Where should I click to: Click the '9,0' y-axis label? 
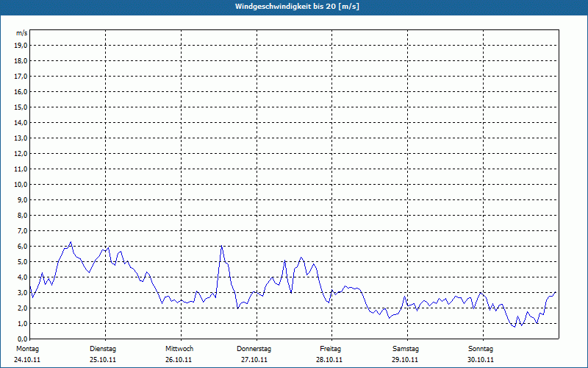22,199
